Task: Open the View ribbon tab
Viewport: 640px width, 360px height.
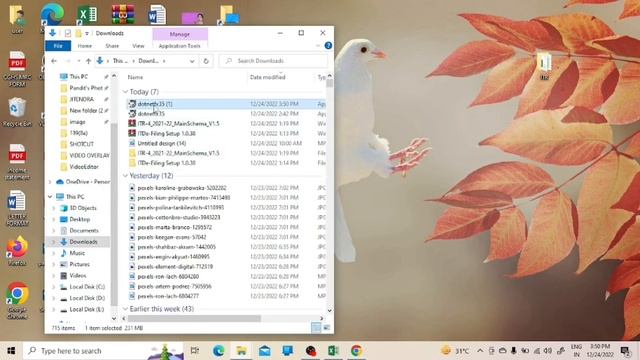Action: click(138, 46)
